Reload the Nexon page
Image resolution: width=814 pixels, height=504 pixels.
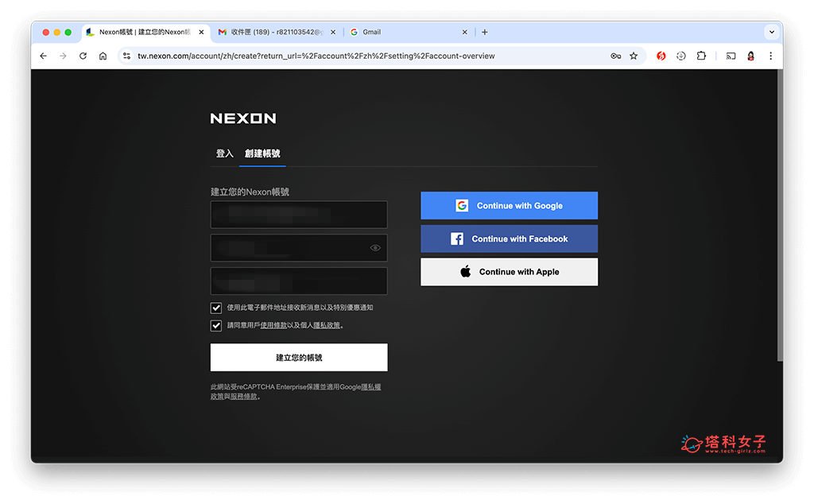pos(83,56)
